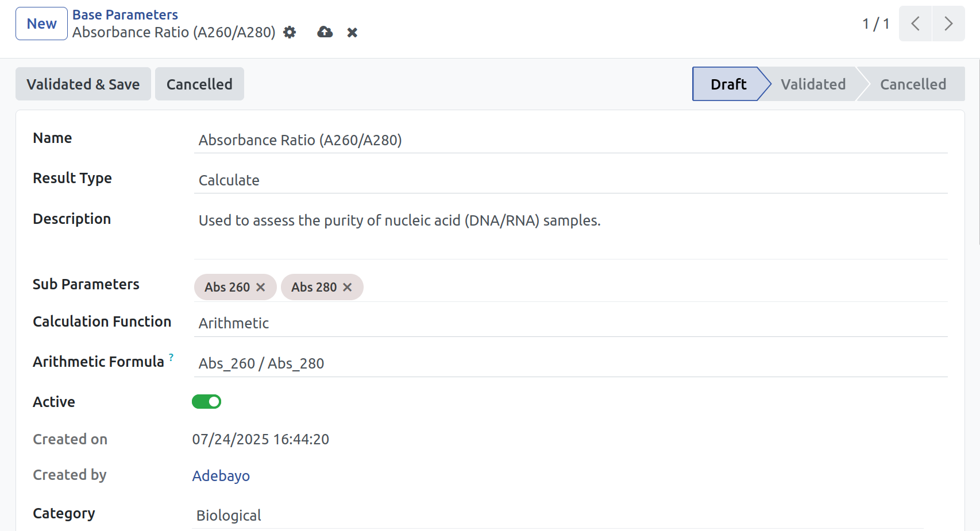Switch status to Validated stage
This screenshot has height=531, width=980.
813,84
